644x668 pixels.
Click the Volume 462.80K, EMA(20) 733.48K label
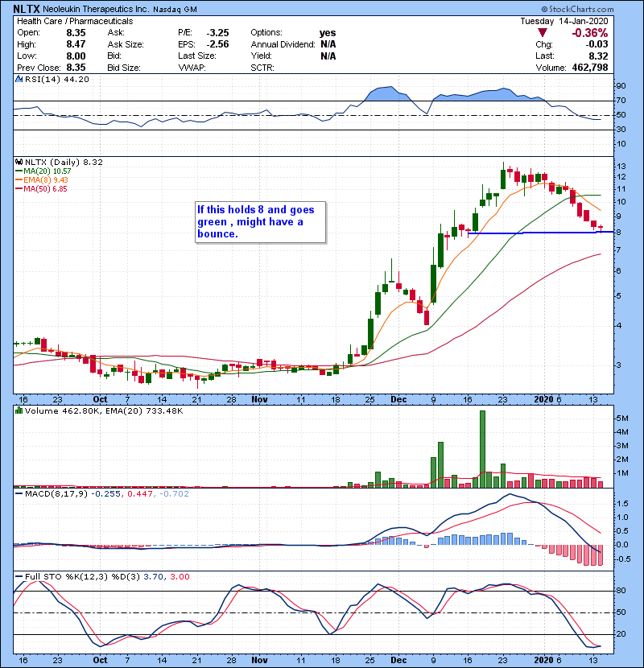(x=104, y=410)
